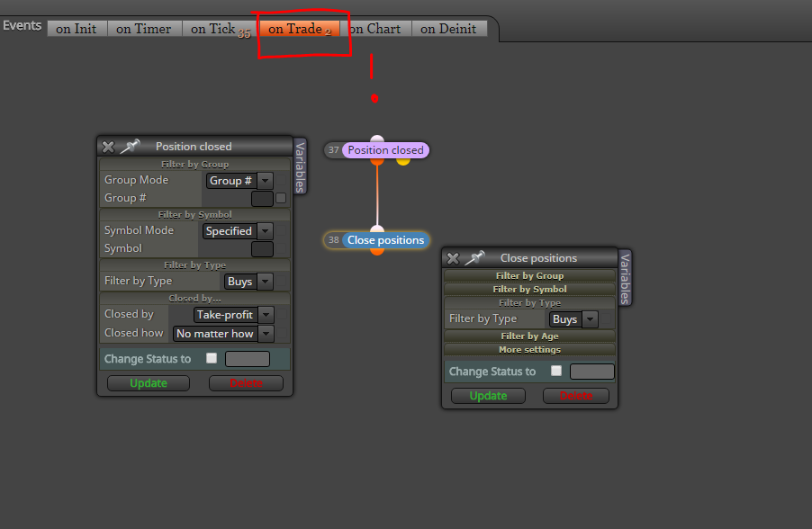
Task: Click orange output connector of Position closed block
Action: point(377,162)
